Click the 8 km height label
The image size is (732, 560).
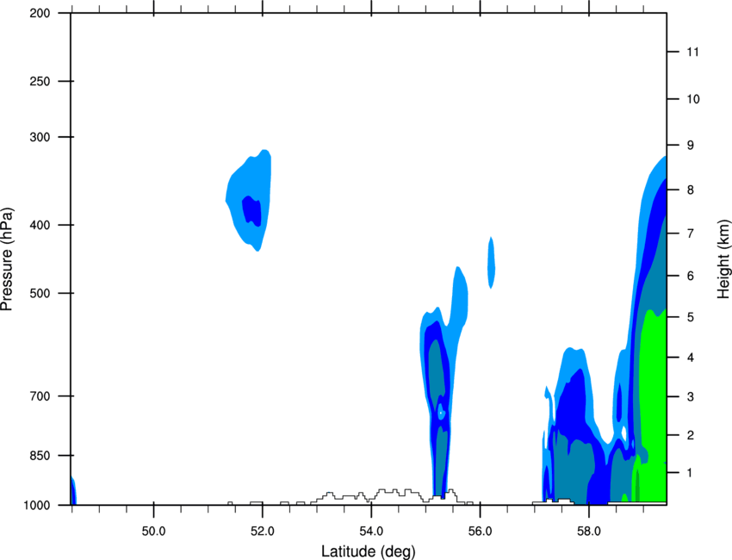coord(691,190)
